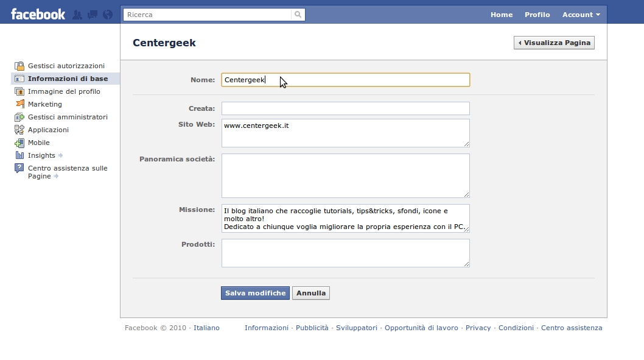Open the Marketing section
The width and height of the screenshot is (644, 360).
[x=45, y=104]
